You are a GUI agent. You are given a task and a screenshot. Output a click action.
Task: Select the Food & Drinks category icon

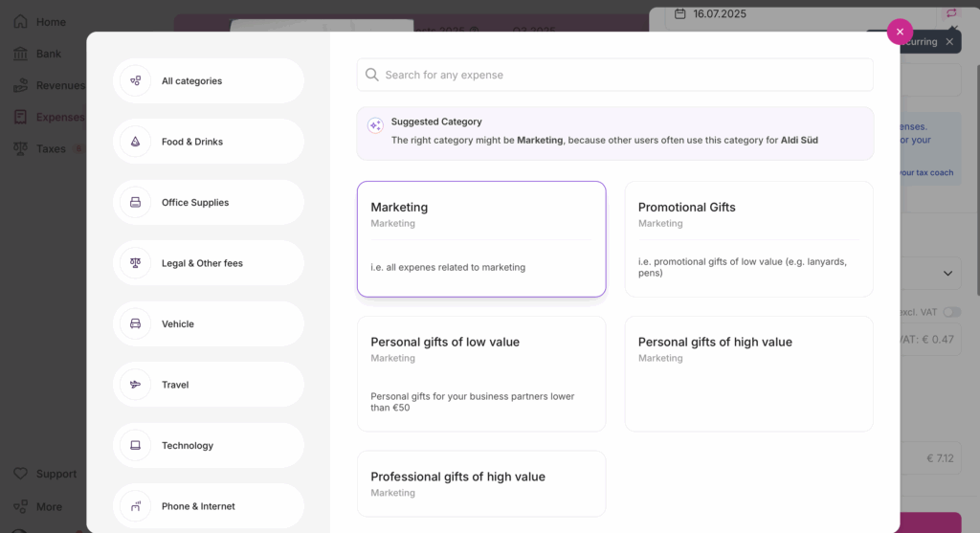(135, 142)
